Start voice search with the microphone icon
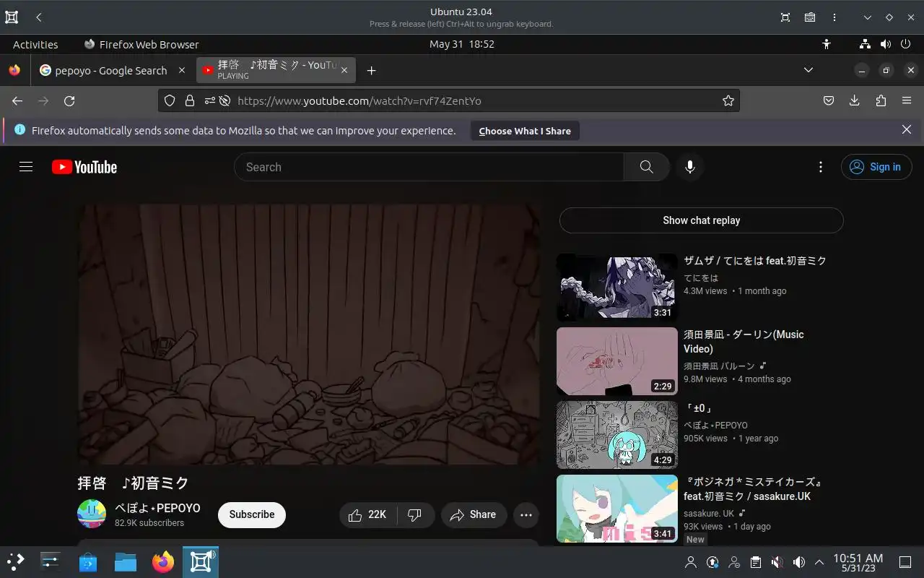This screenshot has height=578, width=924. click(x=690, y=167)
